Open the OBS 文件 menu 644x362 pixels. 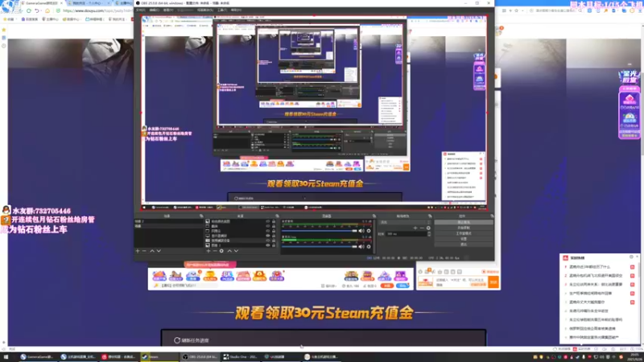(x=140, y=10)
